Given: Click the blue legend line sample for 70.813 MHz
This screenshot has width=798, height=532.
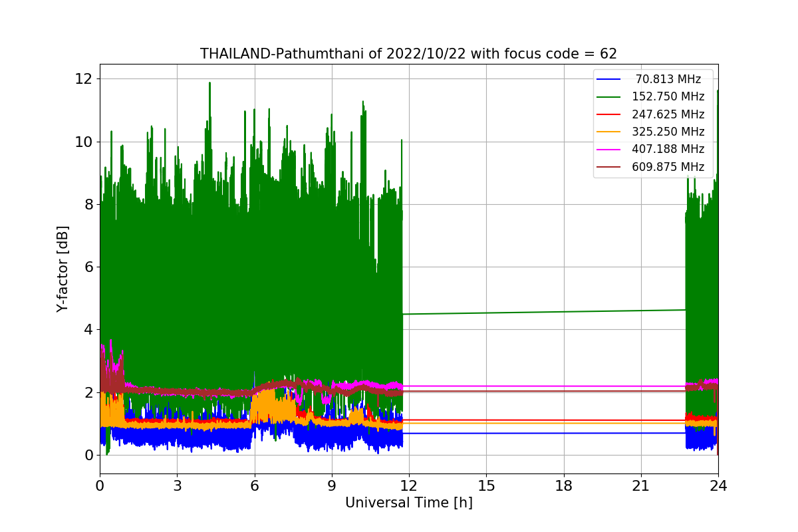Looking at the screenshot, I should pos(608,80).
